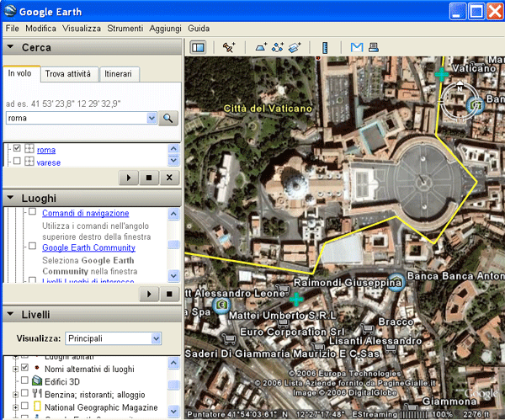Image resolution: width=505 pixels, height=420 pixels.
Task: Enable the Edifici 3D layer
Action: (24, 380)
